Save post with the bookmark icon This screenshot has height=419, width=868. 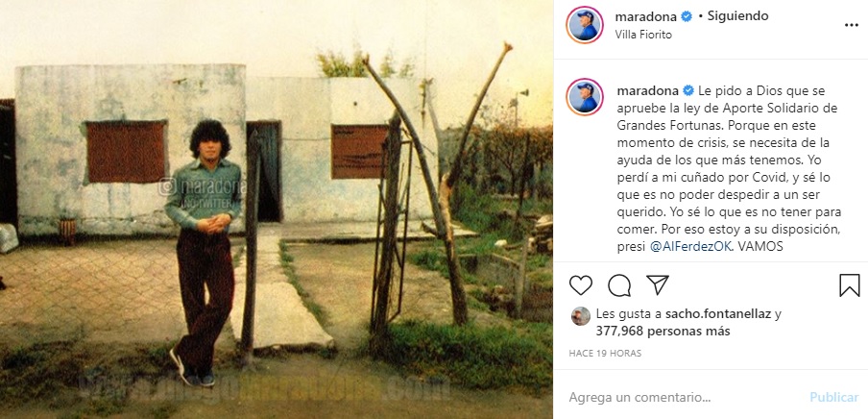click(849, 285)
